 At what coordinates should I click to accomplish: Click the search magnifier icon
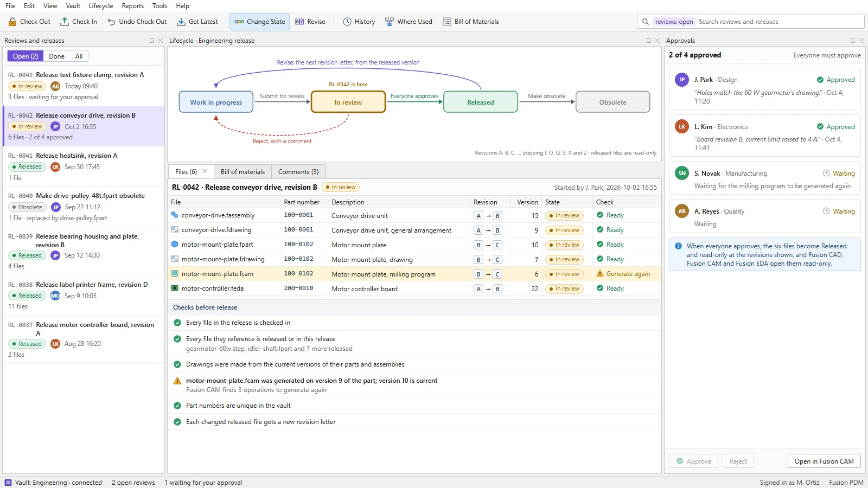[646, 22]
